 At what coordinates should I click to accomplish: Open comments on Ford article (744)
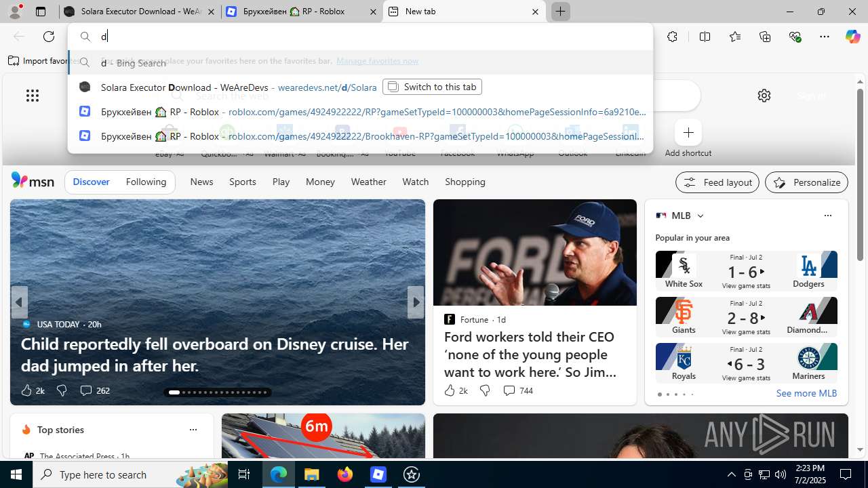pyautogui.click(x=517, y=390)
